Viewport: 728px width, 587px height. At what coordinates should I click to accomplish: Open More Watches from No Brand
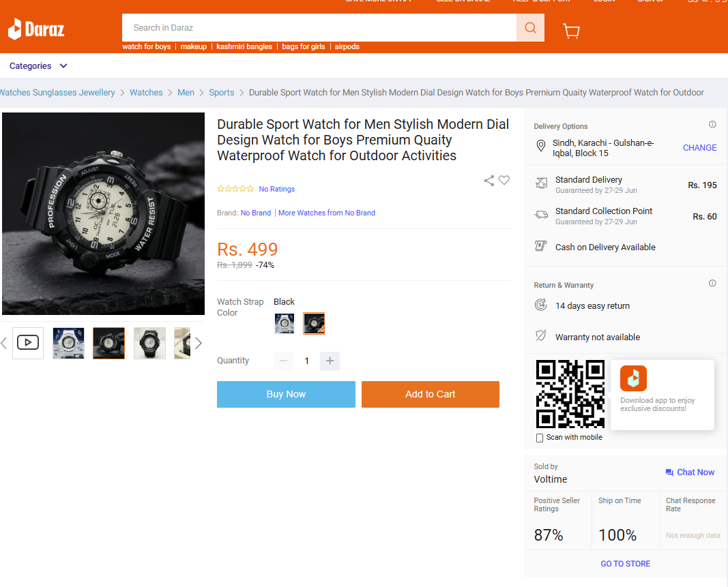click(x=327, y=213)
